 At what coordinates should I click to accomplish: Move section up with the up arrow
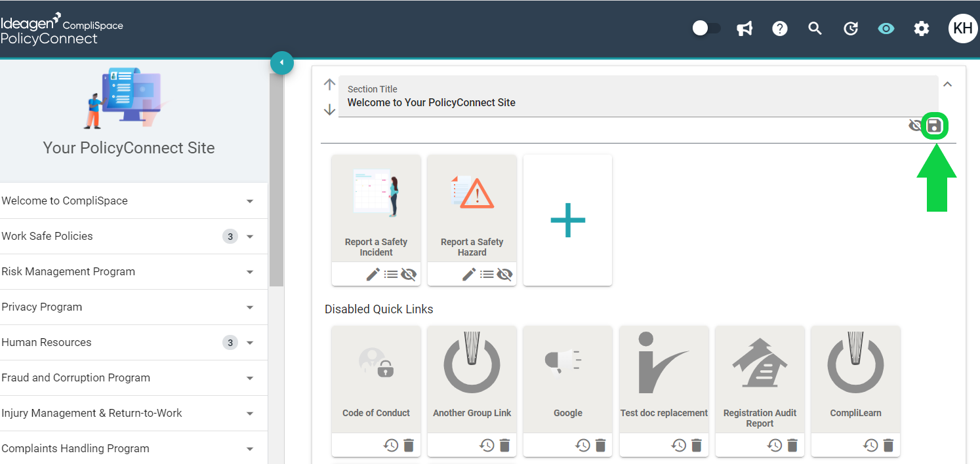pos(329,85)
